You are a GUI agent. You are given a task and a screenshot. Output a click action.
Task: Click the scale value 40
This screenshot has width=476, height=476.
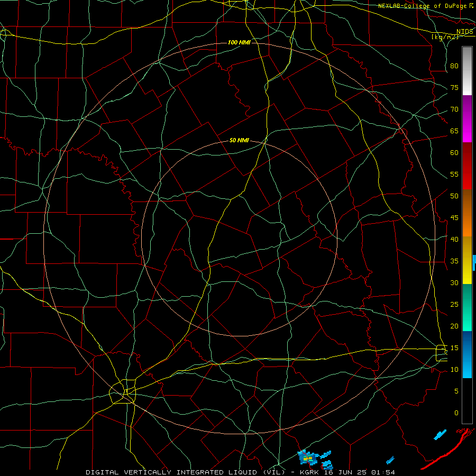(454, 239)
